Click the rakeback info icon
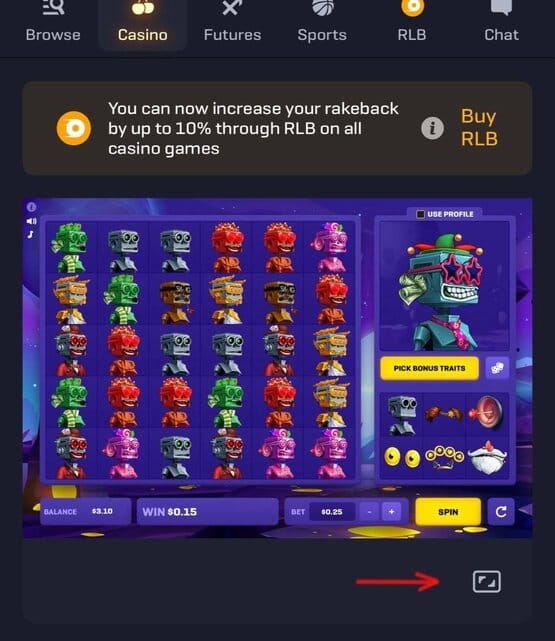Viewport: 555px width, 641px height. [432, 128]
